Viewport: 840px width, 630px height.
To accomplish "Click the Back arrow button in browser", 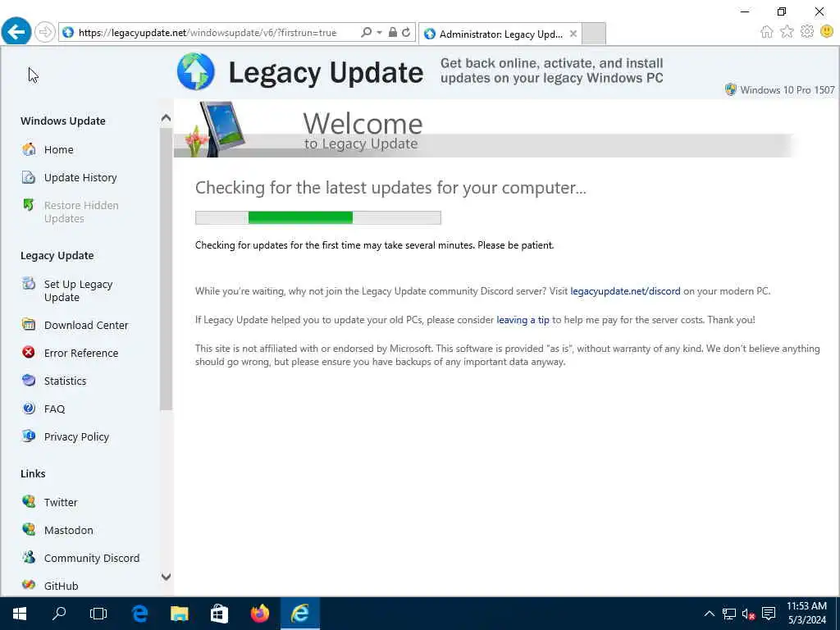I will (x=16, y=32).
